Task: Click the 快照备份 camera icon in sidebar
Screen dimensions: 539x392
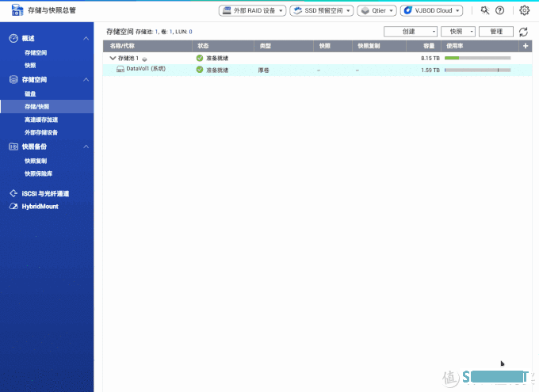Action: click(x=13, y=147)
